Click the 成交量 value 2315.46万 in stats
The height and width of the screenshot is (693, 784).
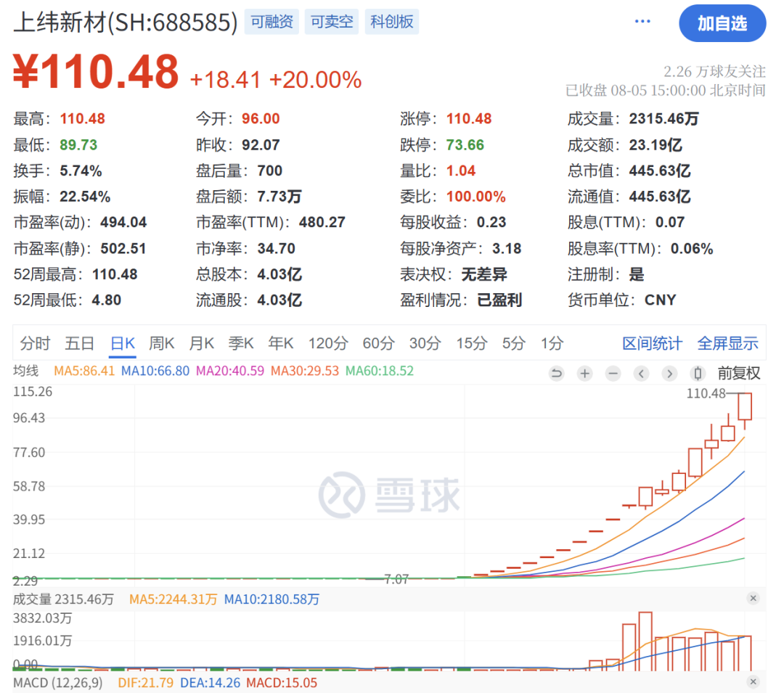(x=664, y=119)
